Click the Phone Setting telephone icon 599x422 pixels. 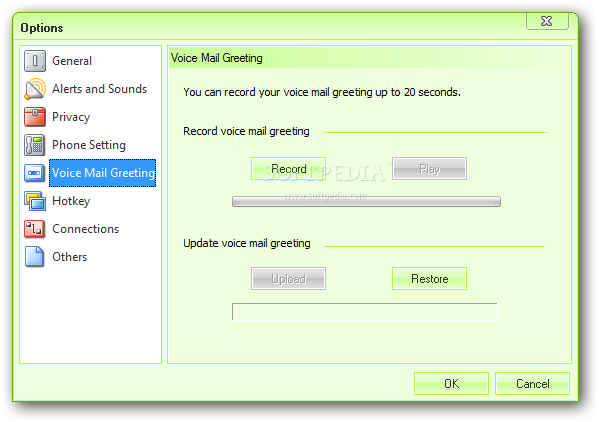tap(35, 145)
